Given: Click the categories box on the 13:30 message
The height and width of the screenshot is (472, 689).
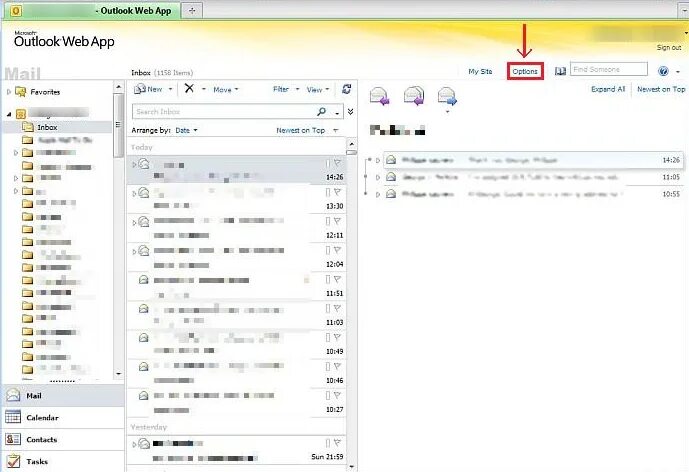Looking at the screenshot, I should pos(328,192).
